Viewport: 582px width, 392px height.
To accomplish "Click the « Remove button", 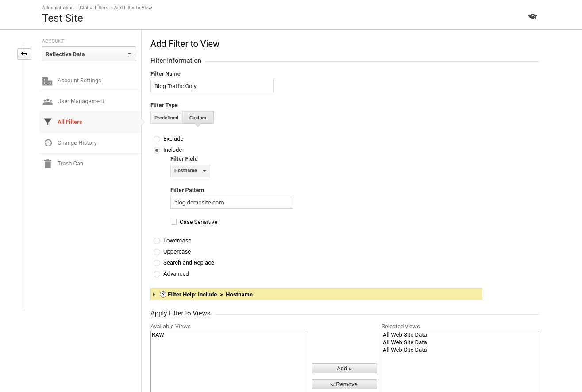I will [x=344, y=384].
